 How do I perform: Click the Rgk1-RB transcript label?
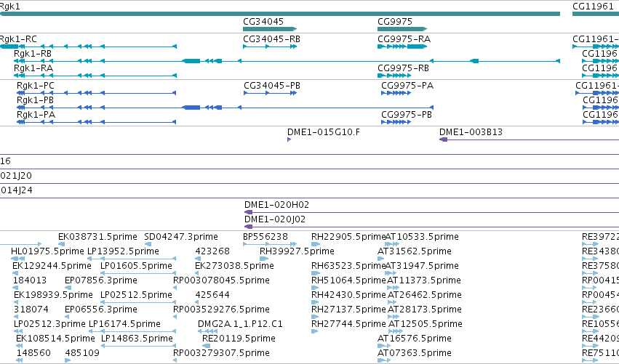(33, 54)
